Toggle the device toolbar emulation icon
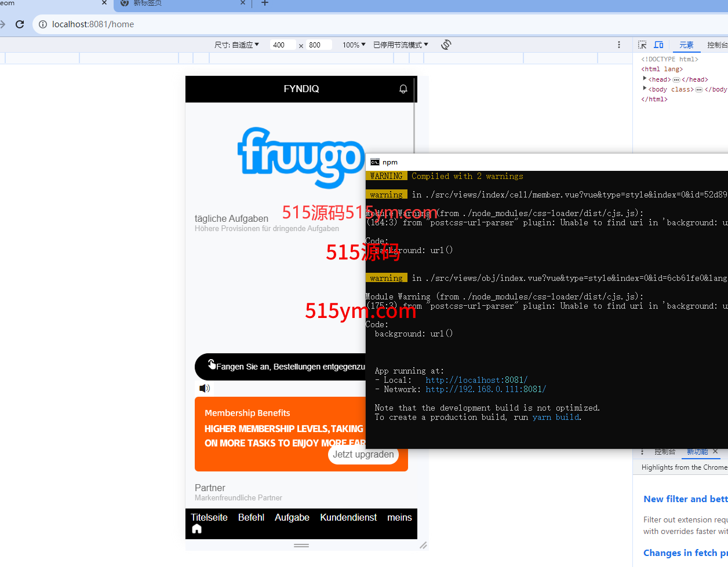 click(658, 45)
